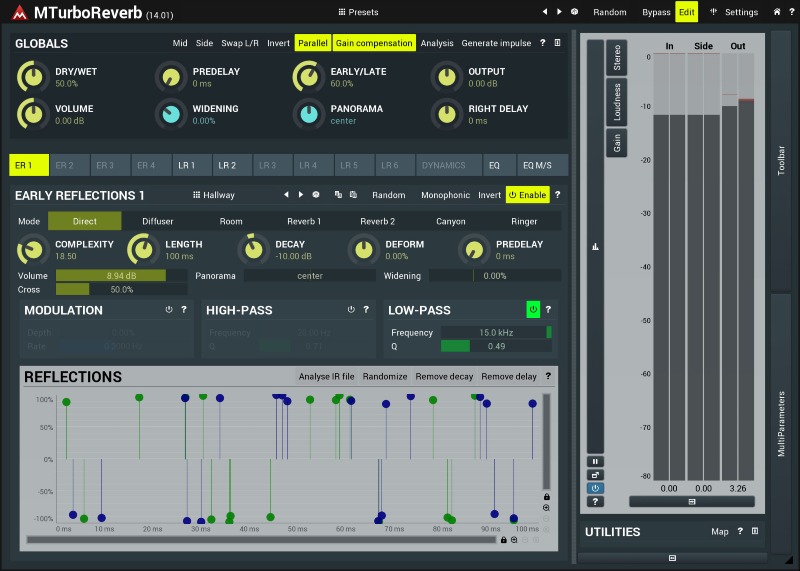
Task: Pause the meter with the pause icon
Action: 595,462
